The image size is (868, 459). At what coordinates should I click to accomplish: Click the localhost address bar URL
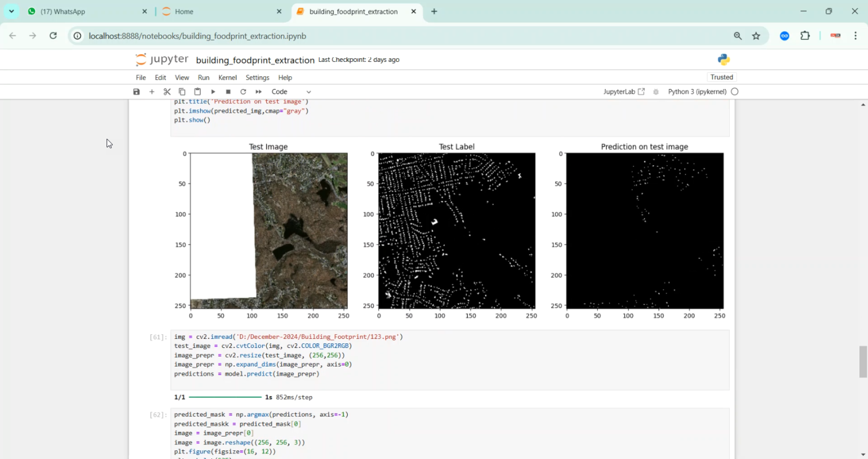pyautogui.click(x=197, y=36)
